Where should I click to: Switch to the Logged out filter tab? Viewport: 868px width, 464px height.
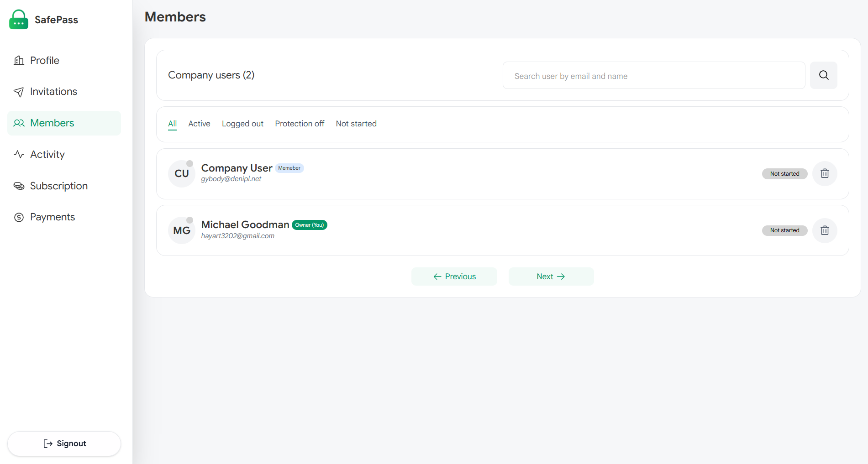tap(242, 124)
